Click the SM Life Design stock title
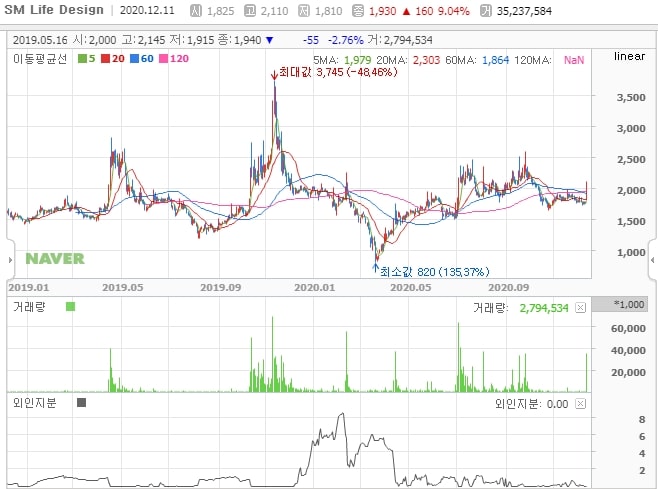 [x=54, y=10]
